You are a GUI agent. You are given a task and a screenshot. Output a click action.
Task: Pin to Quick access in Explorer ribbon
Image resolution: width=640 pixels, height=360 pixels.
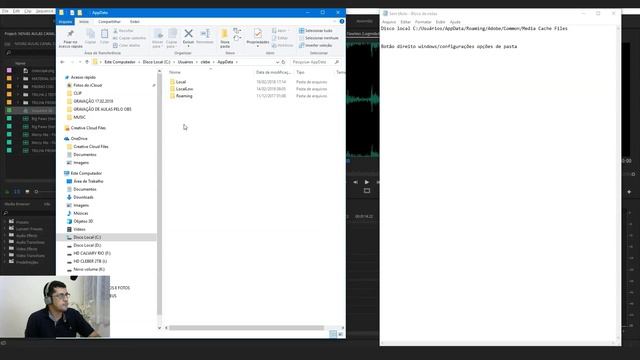pyautogui.click(x=70, y=38)
